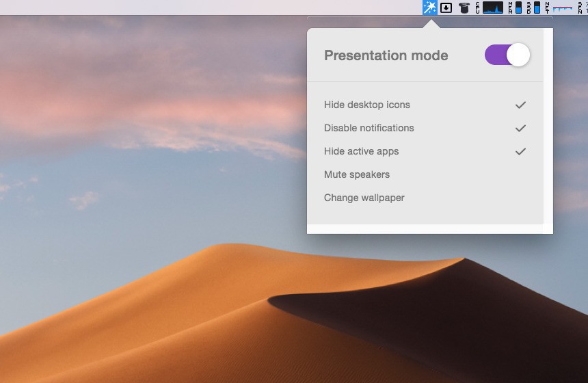Viewport: 588px width, 383px height.
Task: Open the CPU usage graph in menu bar
Action: 490,8
